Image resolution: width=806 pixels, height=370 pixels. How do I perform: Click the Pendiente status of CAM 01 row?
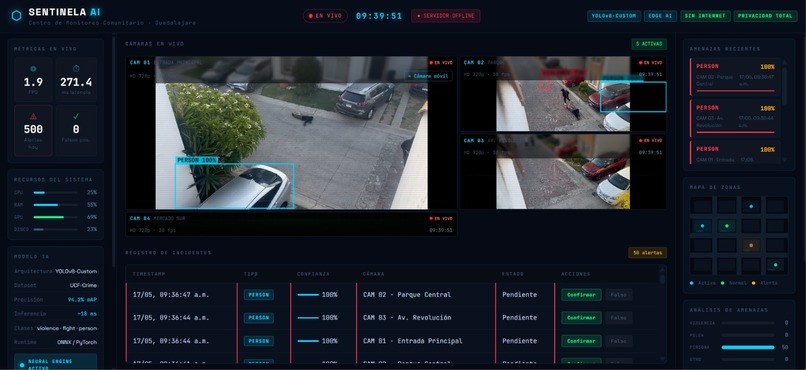[x=519, y=341]
